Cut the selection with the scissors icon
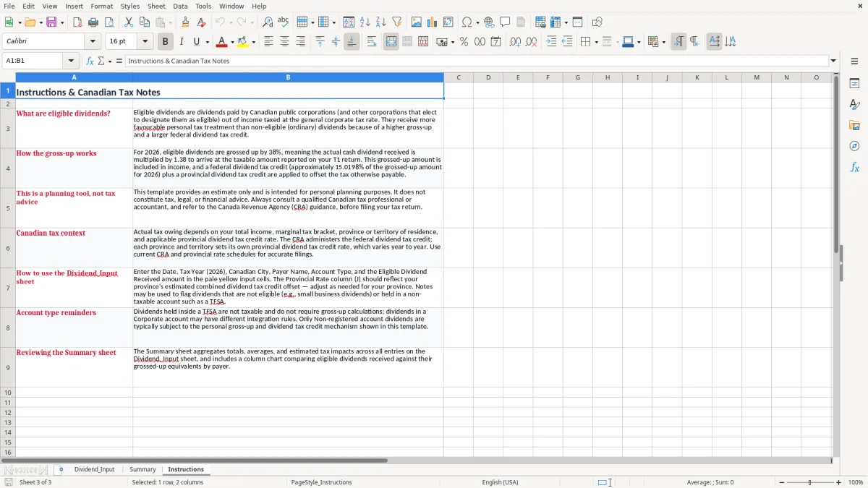Viewport: 868px width, 488px height. pos(129,22)
